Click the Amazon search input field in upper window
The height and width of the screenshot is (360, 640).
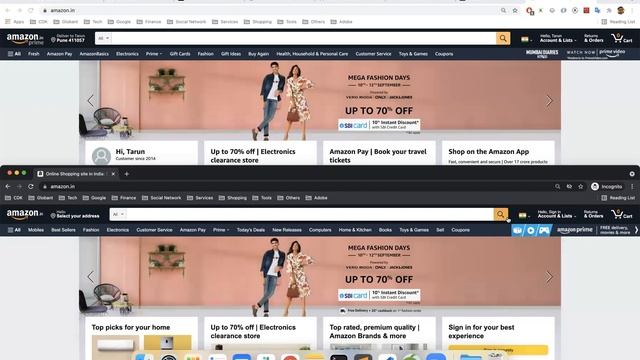[304, 38]
